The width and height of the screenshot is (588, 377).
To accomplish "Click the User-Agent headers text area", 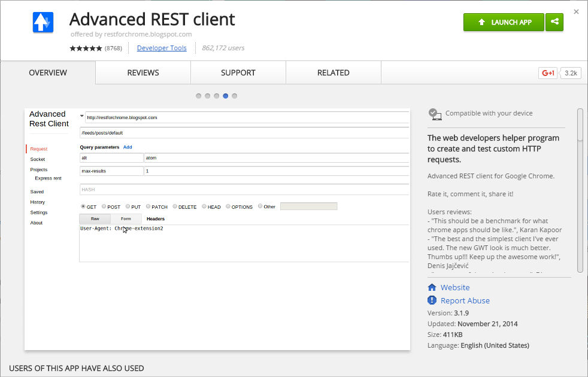I will point(244,243).
